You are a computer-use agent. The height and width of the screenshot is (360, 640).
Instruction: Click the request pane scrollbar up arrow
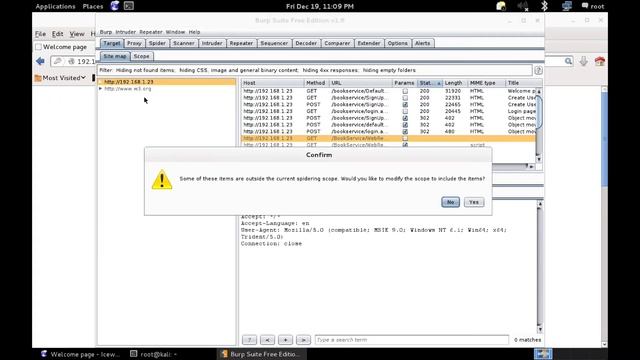[x=540, y=204]
